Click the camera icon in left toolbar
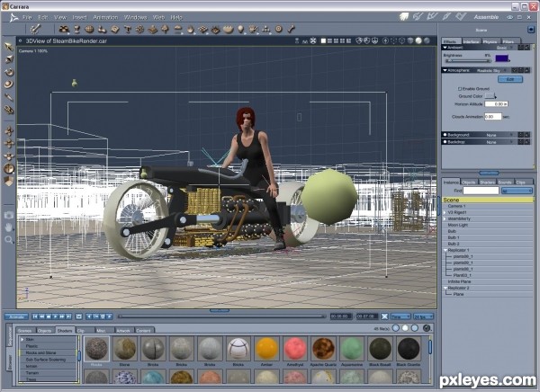The image size is (540, 392). click(9, 215)
